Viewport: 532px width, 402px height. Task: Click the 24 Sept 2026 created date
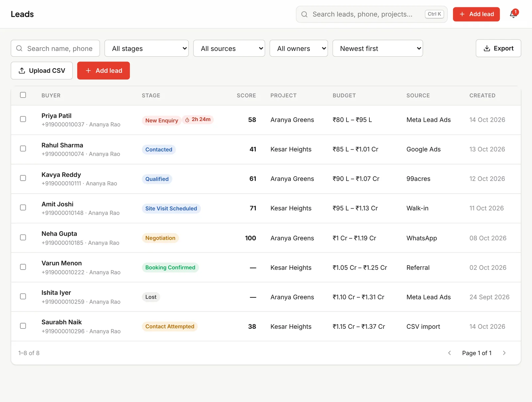pyautogui.click(x=489, y=297)
